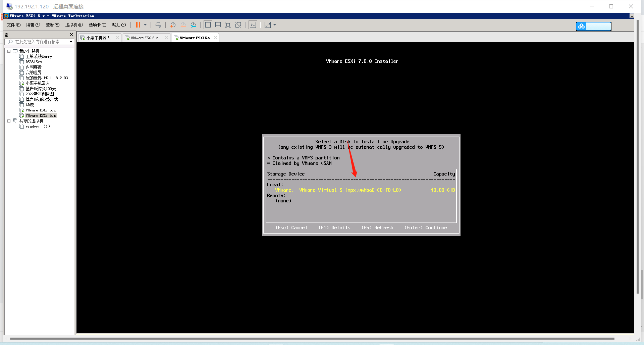
Task: Toggle Unity mode icon
Action: click(x=238, y=25)
